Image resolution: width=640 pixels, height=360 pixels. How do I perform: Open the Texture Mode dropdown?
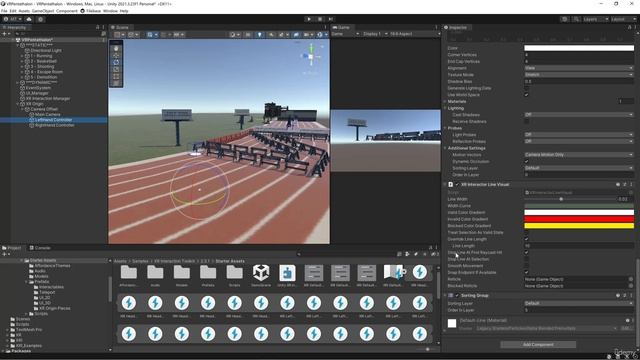tap(579, 75)
